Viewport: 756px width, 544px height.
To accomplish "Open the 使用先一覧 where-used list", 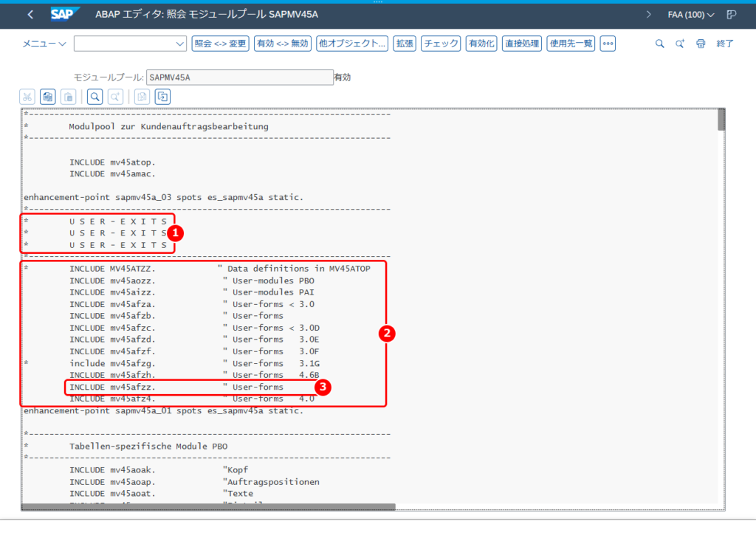I will click(571, 44).
